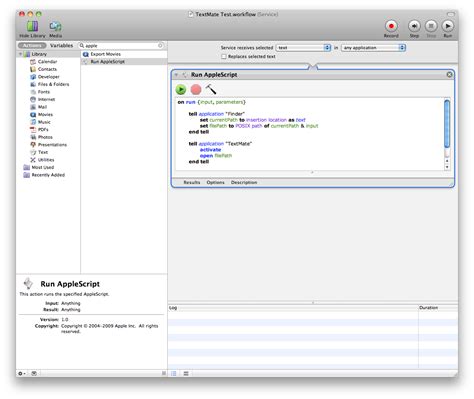The width and height of the screenshot is (474, 399).
Task: Collapse the Library tree disclosure triangle
Action: click(x=21, y=54)
